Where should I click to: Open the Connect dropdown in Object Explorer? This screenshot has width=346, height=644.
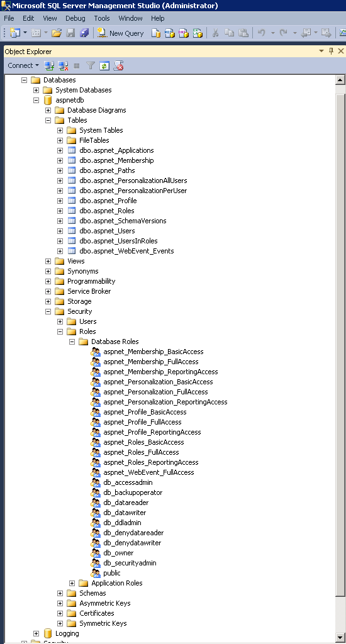pos(23,65)
